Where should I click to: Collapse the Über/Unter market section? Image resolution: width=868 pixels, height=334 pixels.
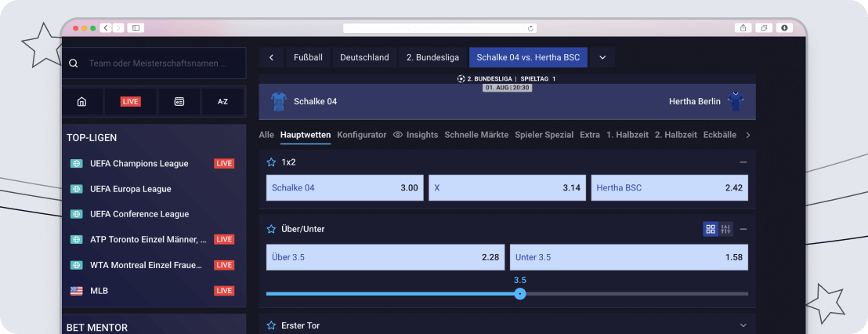(x=743, y=229)
